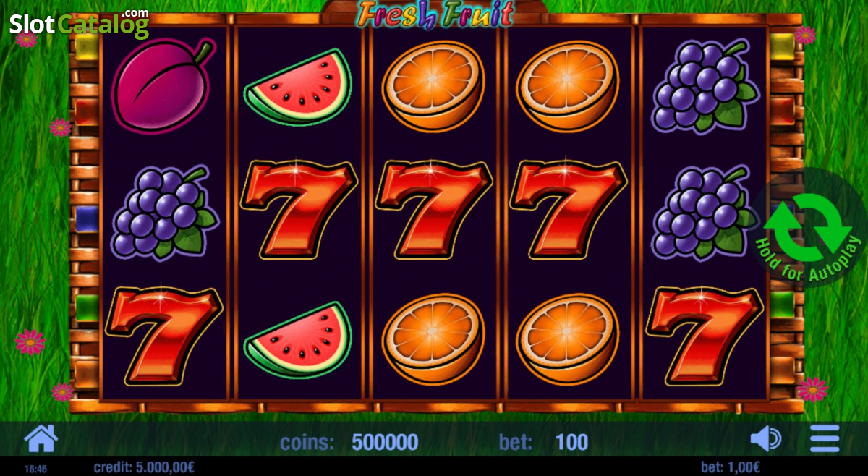Viewport: 868px width, 476px height.
Task: Click the middle seven on third reel
Action: [433, 209]
